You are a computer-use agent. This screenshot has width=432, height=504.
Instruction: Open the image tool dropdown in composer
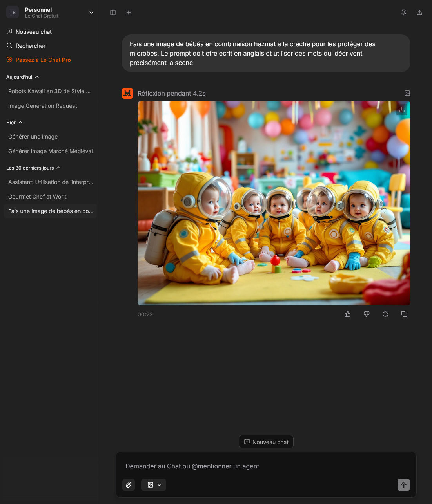pos(154,485)
